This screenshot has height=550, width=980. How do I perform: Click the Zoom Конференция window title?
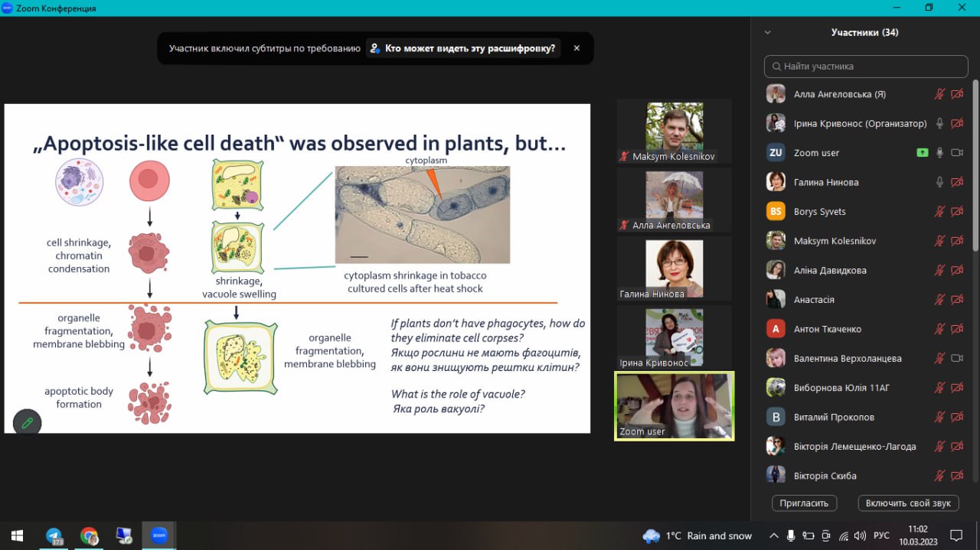click(x=56, y=8)
